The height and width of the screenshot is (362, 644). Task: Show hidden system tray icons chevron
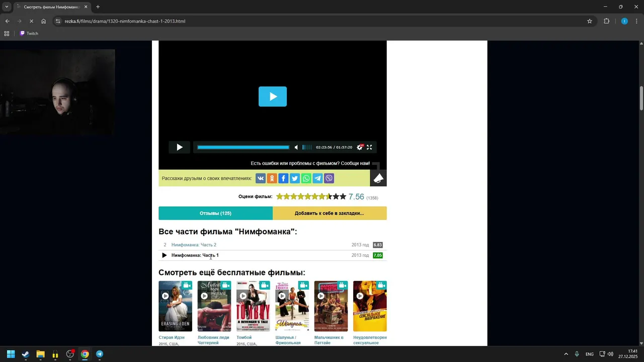point(566,354)
